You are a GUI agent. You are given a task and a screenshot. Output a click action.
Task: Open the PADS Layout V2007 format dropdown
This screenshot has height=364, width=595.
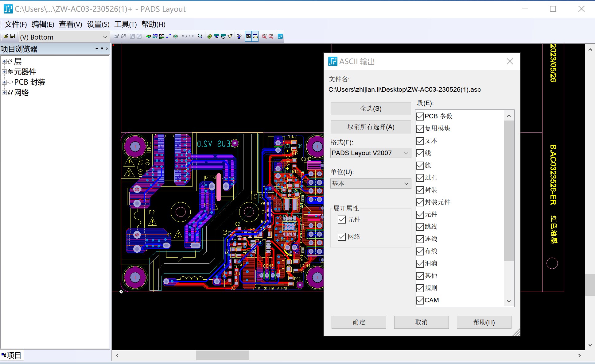[371, 153]
